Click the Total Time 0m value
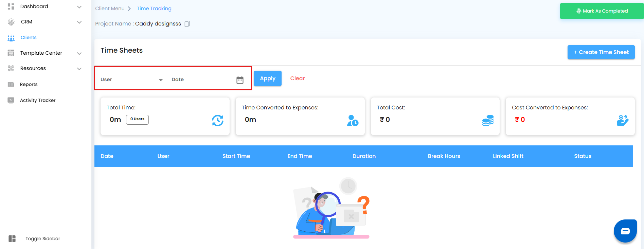Screen dimensions: 644x249 [115, 120]
